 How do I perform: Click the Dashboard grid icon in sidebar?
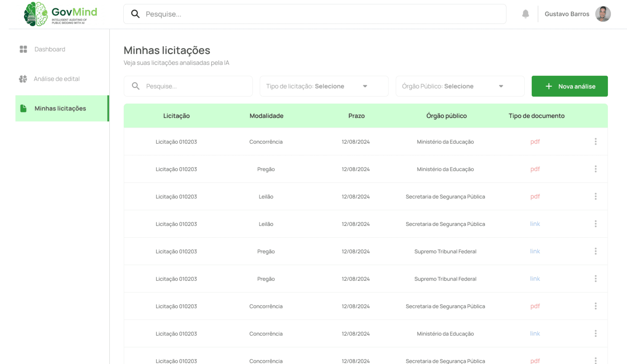23,49
